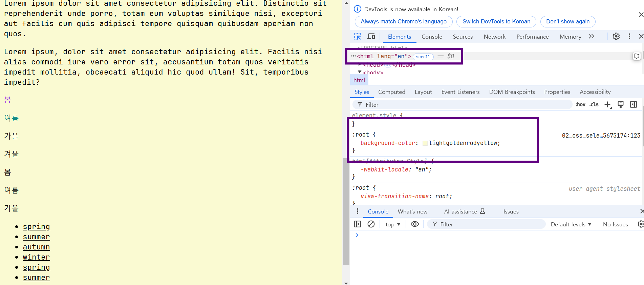Create live expression with eye icon

tap(415, 224)
